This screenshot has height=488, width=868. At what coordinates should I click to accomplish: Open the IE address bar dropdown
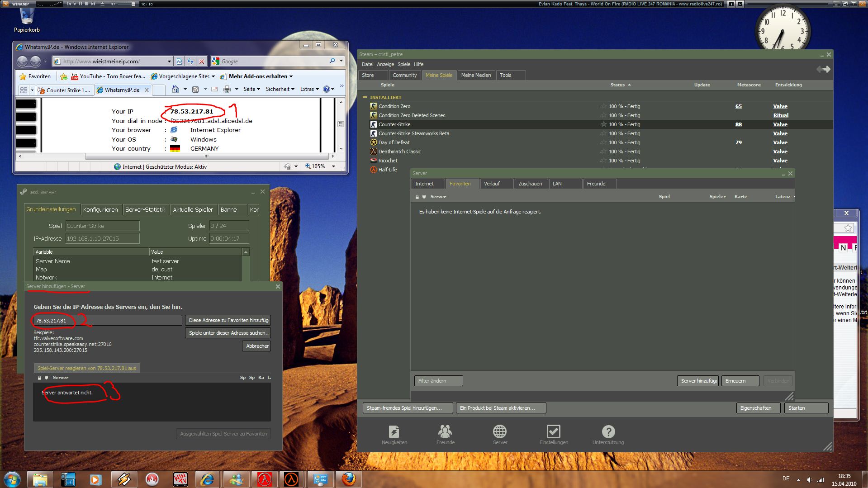tap(169, 61)
